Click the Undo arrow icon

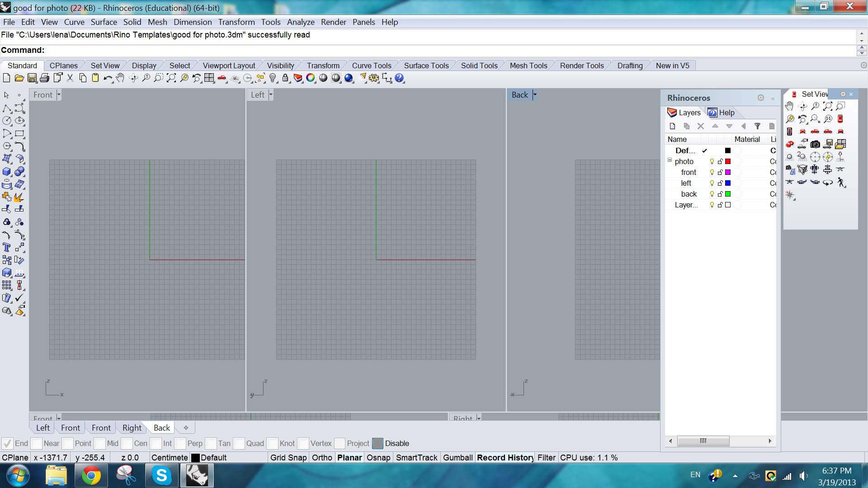(108, 78)
